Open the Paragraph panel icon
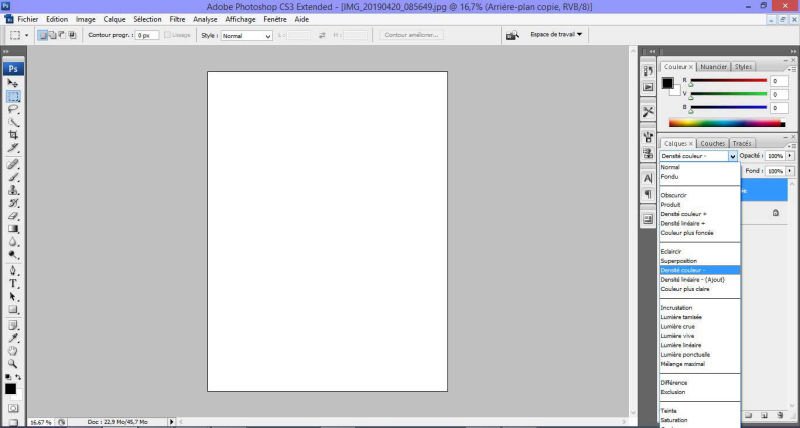 [648, 194]
